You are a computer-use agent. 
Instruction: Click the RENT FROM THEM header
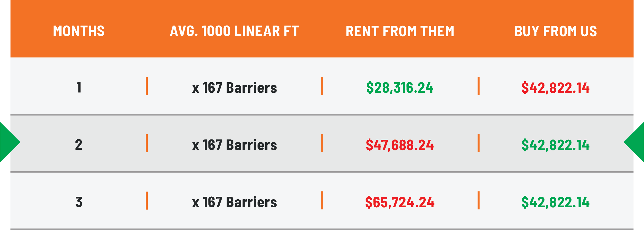point(400,31)
